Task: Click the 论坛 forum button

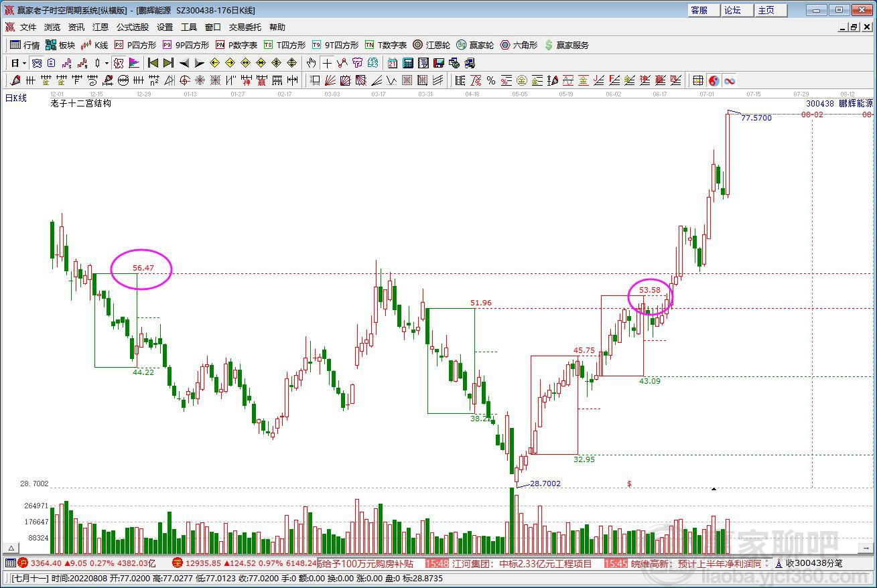Action: click(733, 10)
